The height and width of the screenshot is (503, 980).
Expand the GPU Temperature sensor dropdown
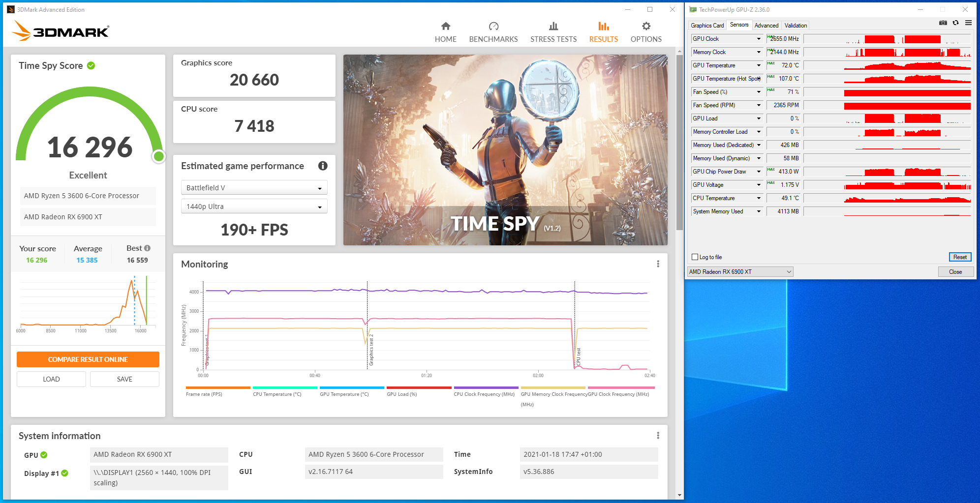point(759,65)
